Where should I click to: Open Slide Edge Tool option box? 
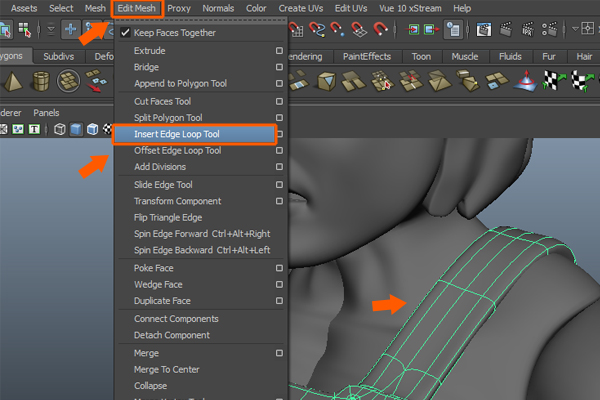point(279,185)
